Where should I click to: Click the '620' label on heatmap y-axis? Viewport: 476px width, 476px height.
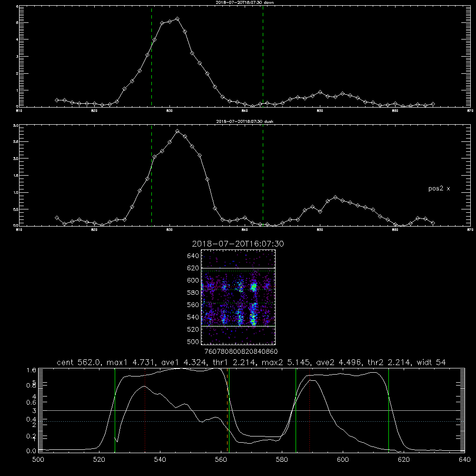coord(193,268)
